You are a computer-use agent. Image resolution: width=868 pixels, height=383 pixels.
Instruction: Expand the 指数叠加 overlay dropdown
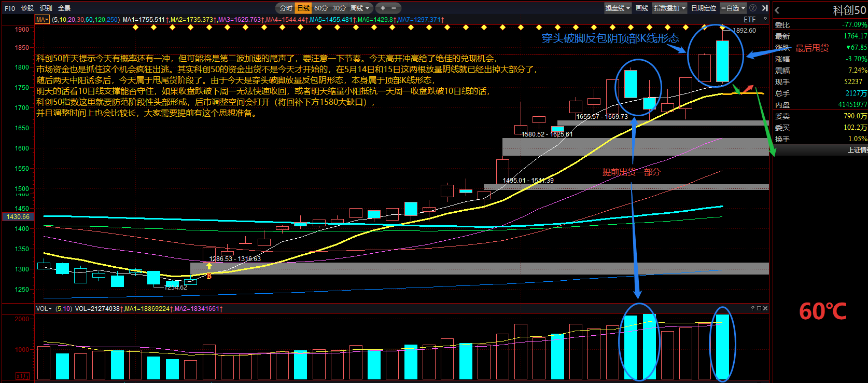tap(669, 8)
